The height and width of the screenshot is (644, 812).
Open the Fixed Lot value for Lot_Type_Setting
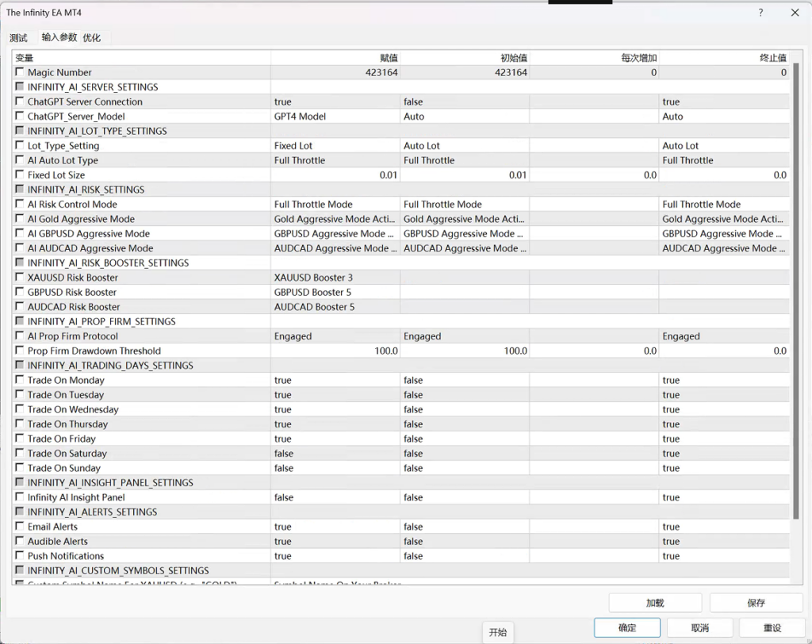coord(335,146)
